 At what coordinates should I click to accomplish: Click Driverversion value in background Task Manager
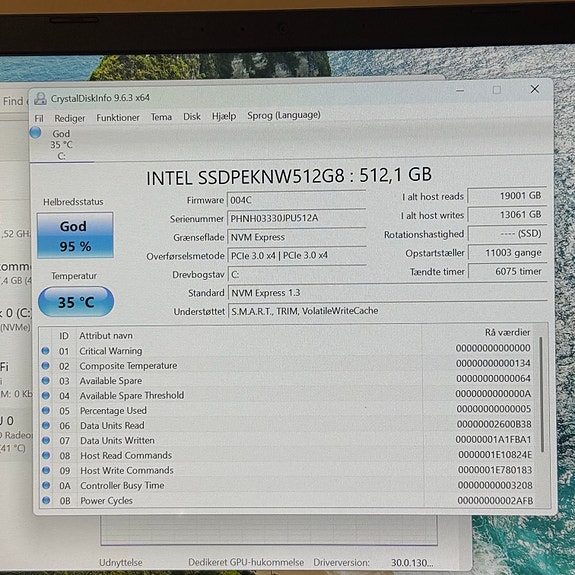tap(412, 563)
